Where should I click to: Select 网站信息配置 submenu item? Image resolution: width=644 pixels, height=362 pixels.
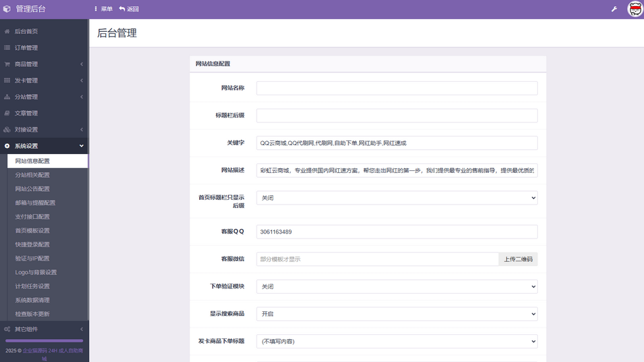47,161
